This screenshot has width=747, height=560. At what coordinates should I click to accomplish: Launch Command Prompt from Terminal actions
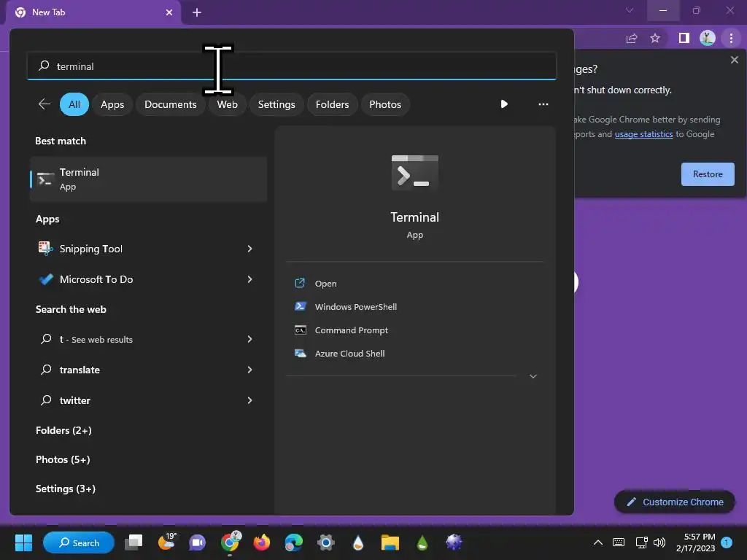(351, 330)
